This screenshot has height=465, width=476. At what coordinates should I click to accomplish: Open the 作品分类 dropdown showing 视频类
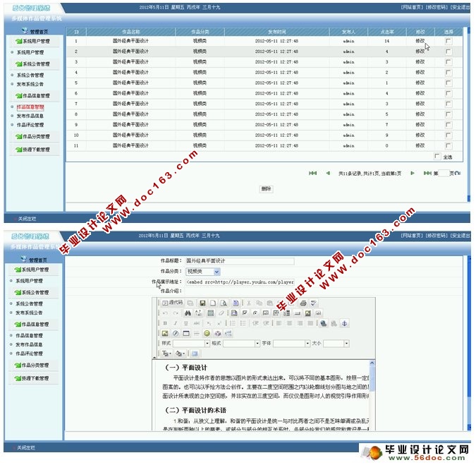coord(203,272)
